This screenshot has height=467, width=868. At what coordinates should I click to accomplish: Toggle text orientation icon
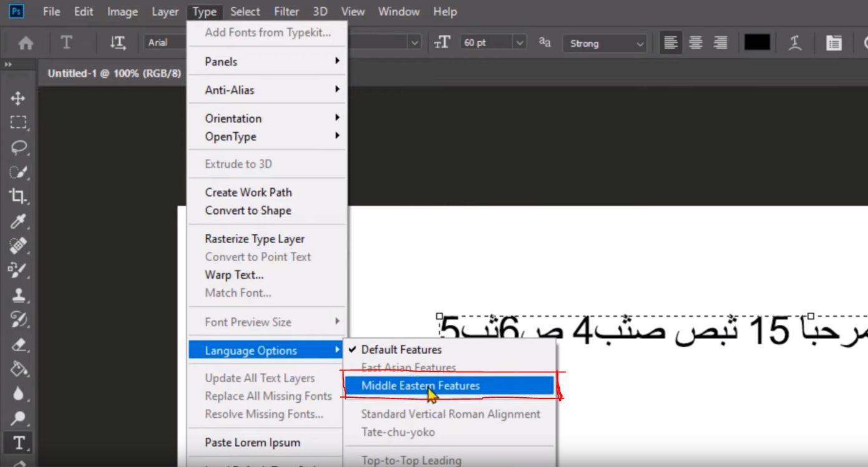point(117,42)
